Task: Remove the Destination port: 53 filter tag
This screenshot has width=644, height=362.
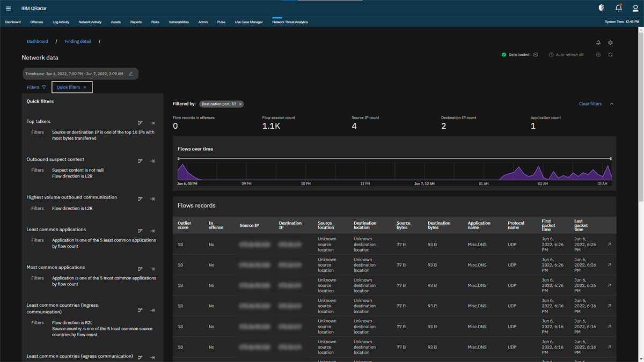Action: click(x=240, y=104)
